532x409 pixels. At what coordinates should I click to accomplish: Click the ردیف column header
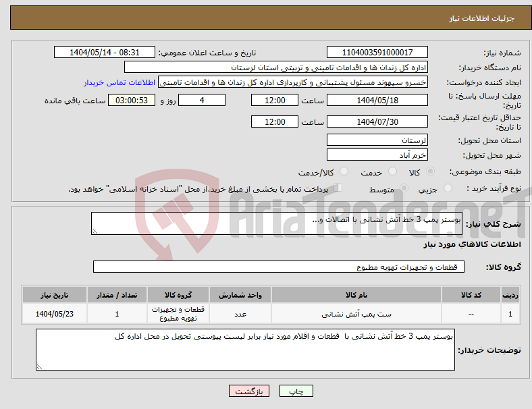click(510, 295)
